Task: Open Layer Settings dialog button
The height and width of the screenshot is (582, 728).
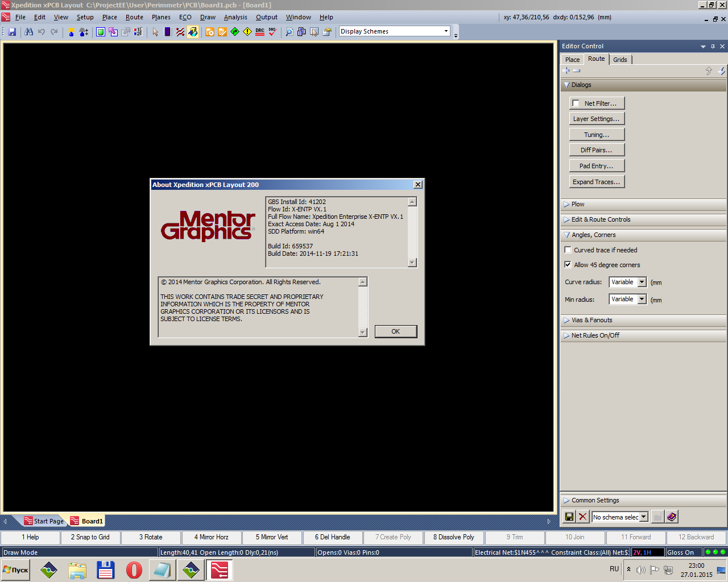Action: 596,119
